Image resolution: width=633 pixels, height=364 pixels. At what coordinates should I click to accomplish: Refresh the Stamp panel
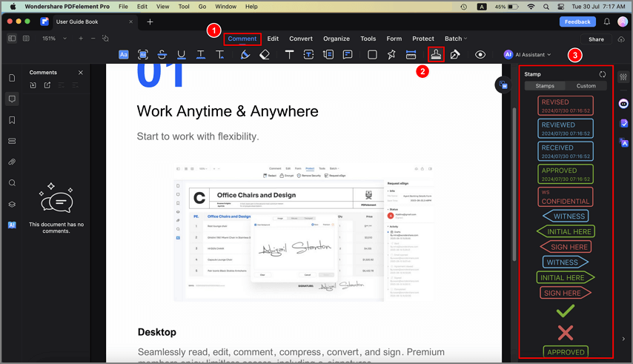603,74
